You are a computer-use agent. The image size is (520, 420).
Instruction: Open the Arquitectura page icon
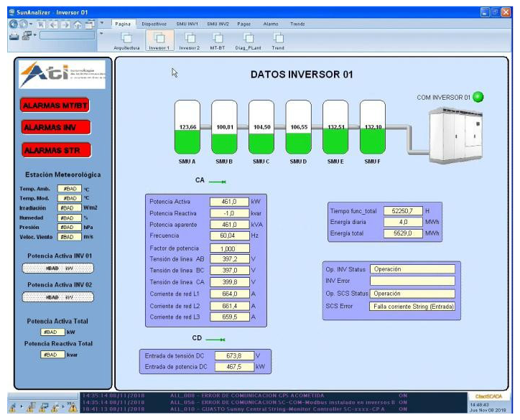pyautogui.click(x=126, y=38)
